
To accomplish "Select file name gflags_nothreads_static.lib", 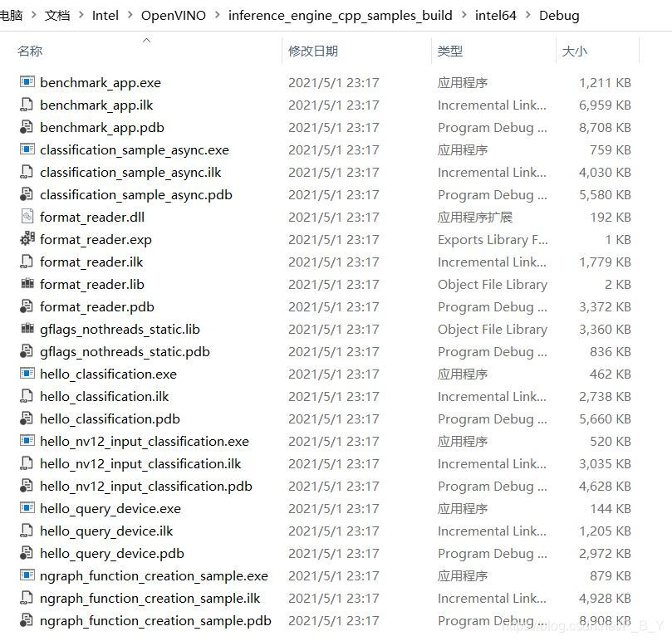I will (120, 329).
